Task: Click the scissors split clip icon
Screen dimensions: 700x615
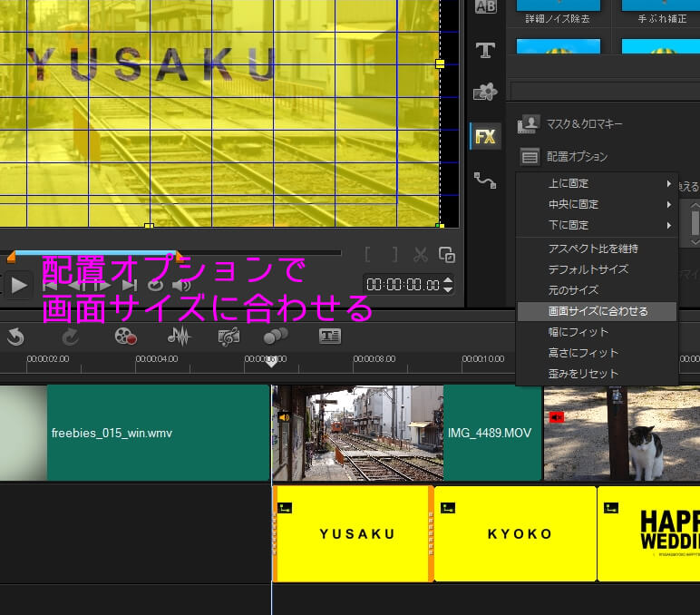Action: (420, 255)
